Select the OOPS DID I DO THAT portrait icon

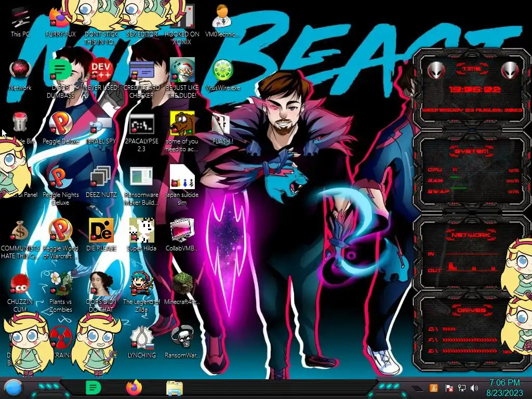101,292
